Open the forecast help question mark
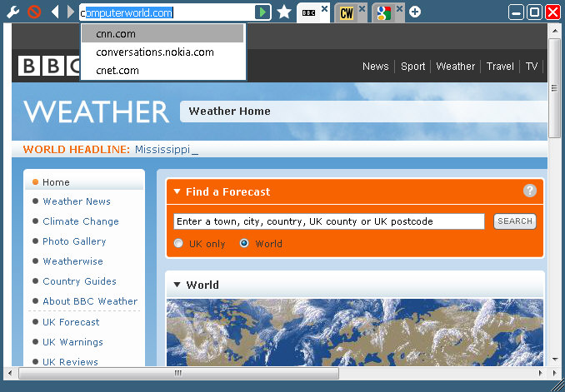565x392 pixels. coord(530,191)
